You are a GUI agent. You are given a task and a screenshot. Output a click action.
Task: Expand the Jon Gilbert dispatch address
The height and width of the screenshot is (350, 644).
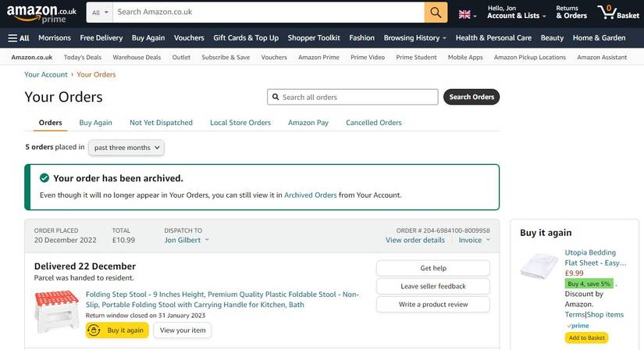187,240
